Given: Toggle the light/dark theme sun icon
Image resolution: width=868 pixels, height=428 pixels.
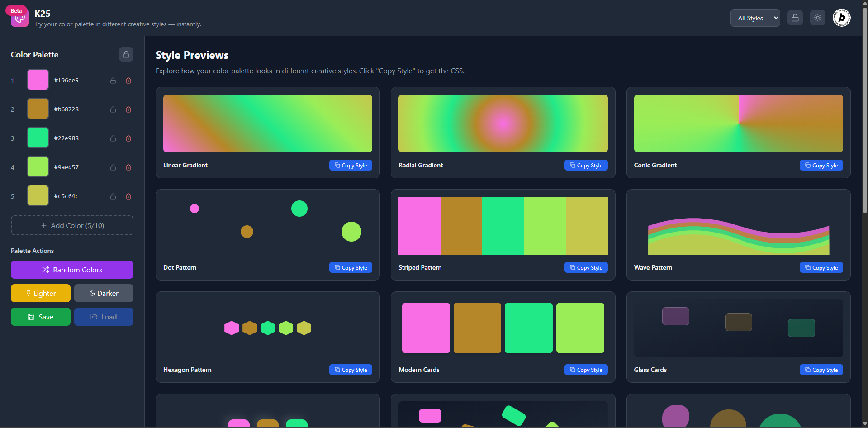Looking at the screenshot, I should tap(818, 18).
